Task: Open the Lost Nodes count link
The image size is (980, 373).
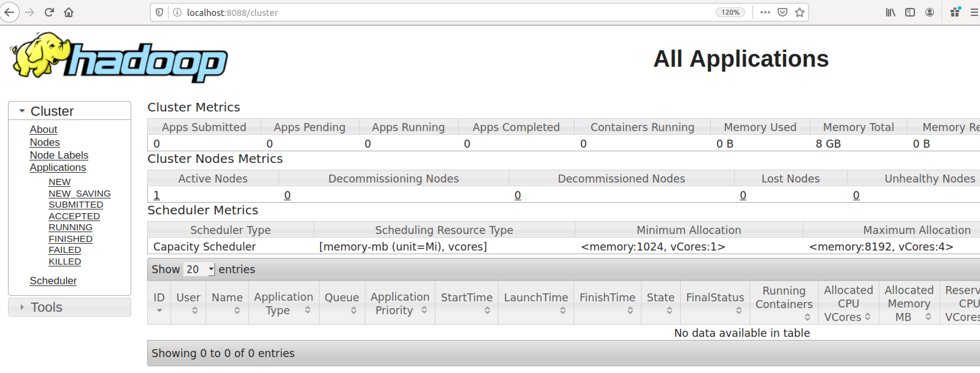Action: 743,195
